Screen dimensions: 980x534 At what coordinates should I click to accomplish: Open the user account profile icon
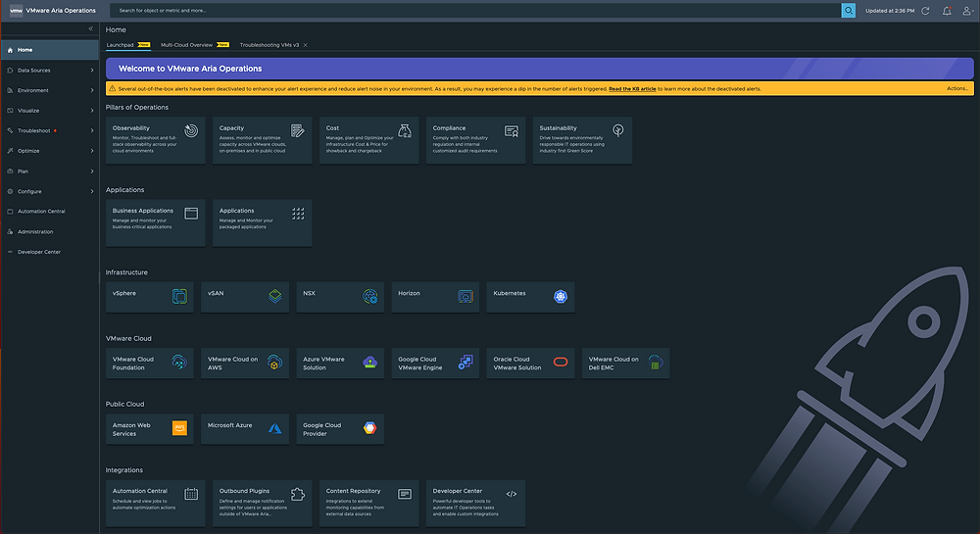[967, 11]
